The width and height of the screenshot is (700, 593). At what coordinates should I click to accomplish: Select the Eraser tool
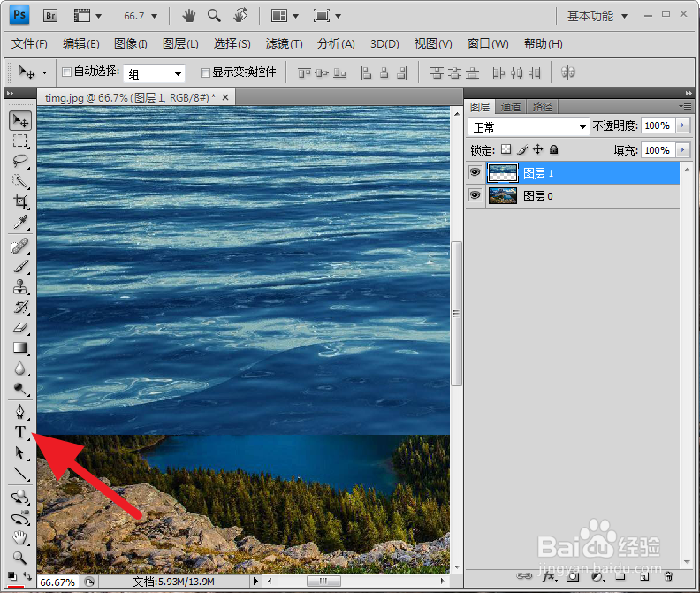20,328
